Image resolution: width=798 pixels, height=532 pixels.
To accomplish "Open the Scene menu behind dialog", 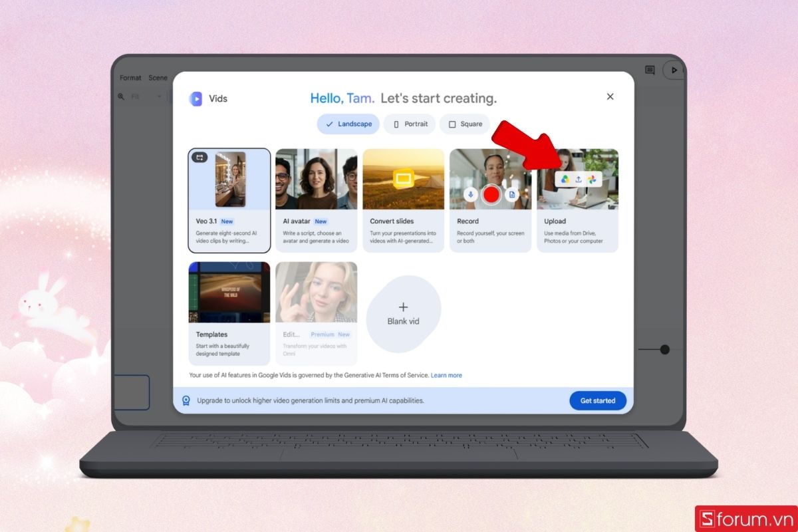I will [x=158, y=78].
